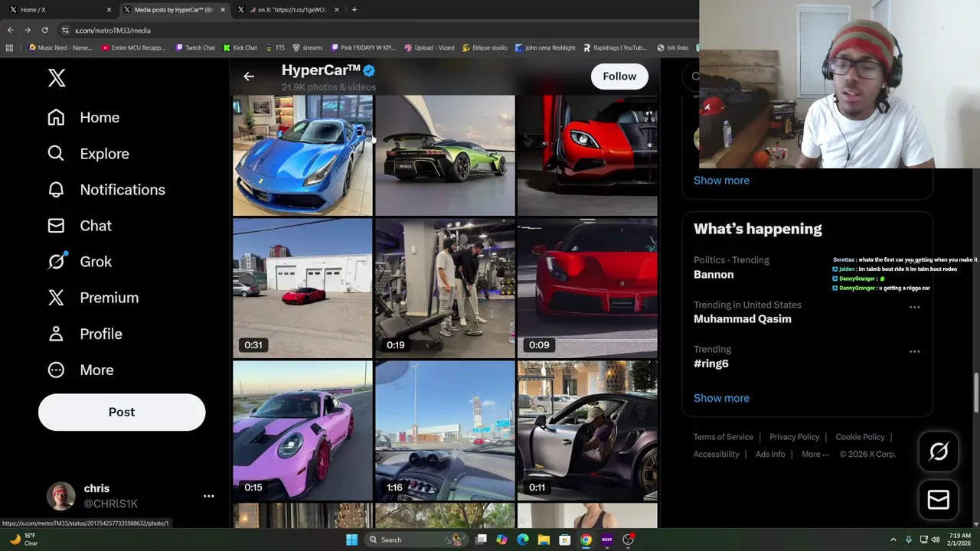Play the 0:09 red car video

click(x=587, y=289)
